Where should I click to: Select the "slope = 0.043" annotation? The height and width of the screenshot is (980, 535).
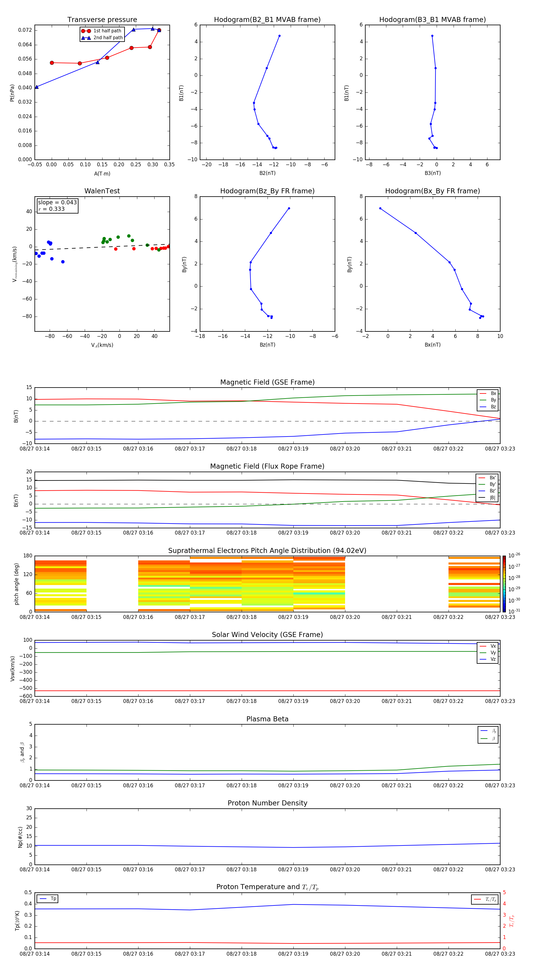pos(57,203)
